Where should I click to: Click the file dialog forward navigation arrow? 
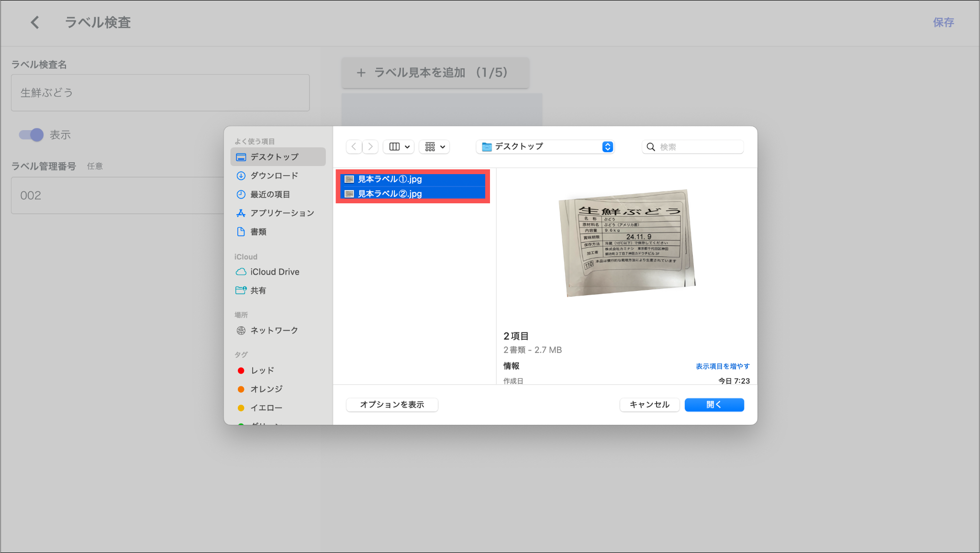[x=370, y=147]
